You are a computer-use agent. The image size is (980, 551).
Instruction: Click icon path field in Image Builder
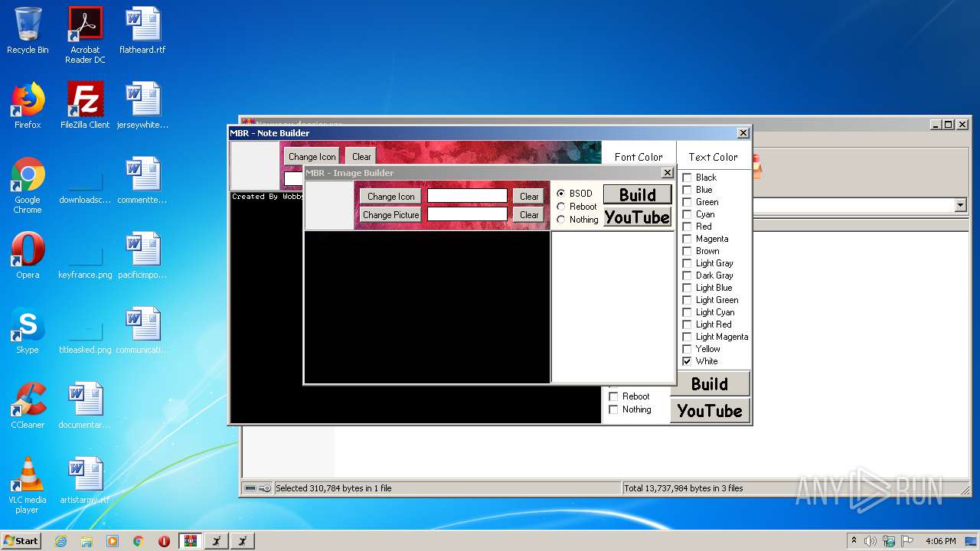click(x=467, y=196)
